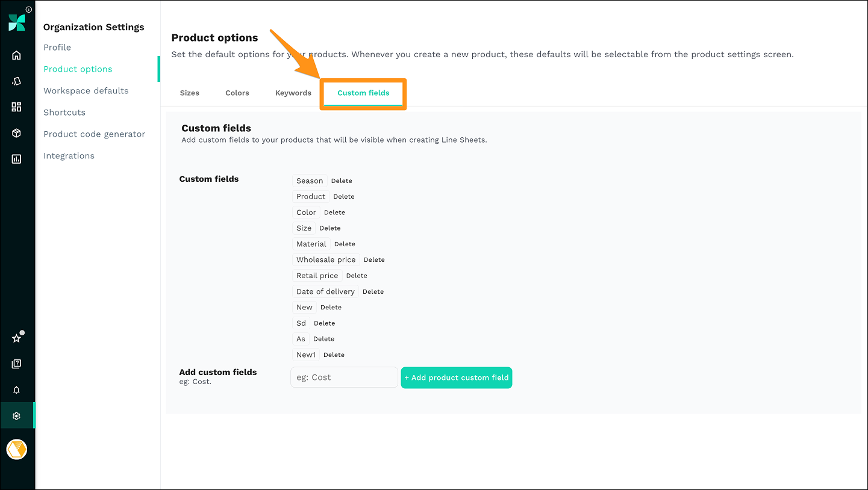868x490 pixels.
Task: Open the star favorites icon
Action: click(x=17, y=338)
